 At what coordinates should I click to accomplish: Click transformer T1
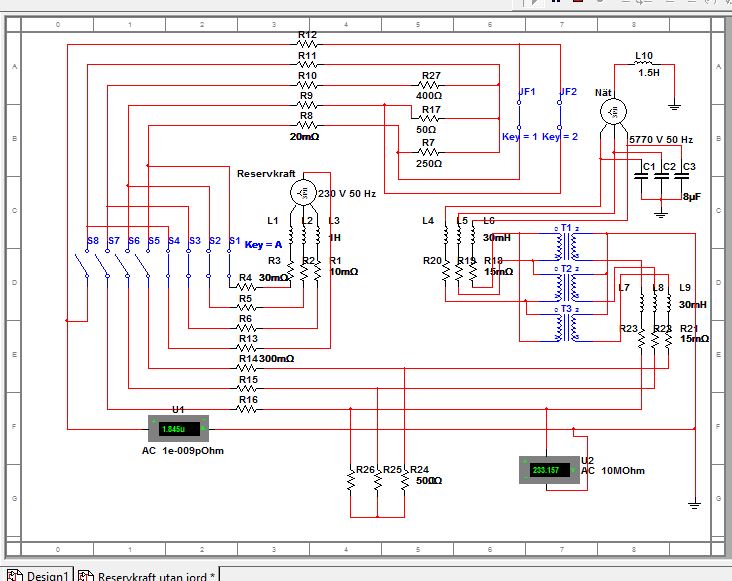coord(565,245)
